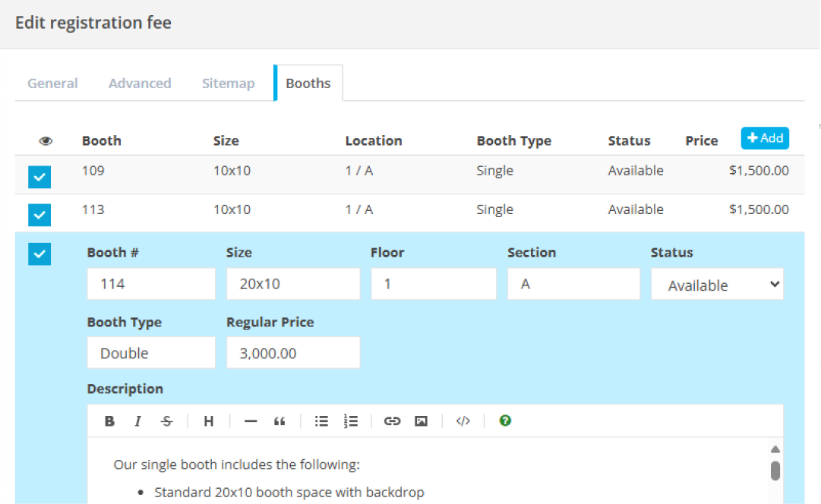Toggle the checkbox for booth 114 row

39,254
